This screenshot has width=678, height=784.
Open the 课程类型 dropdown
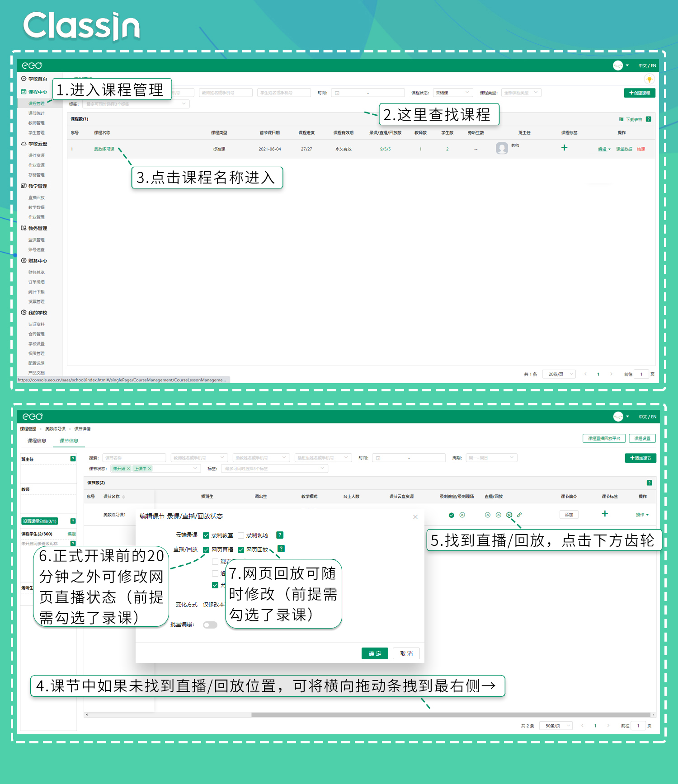[x=521, y=93]
